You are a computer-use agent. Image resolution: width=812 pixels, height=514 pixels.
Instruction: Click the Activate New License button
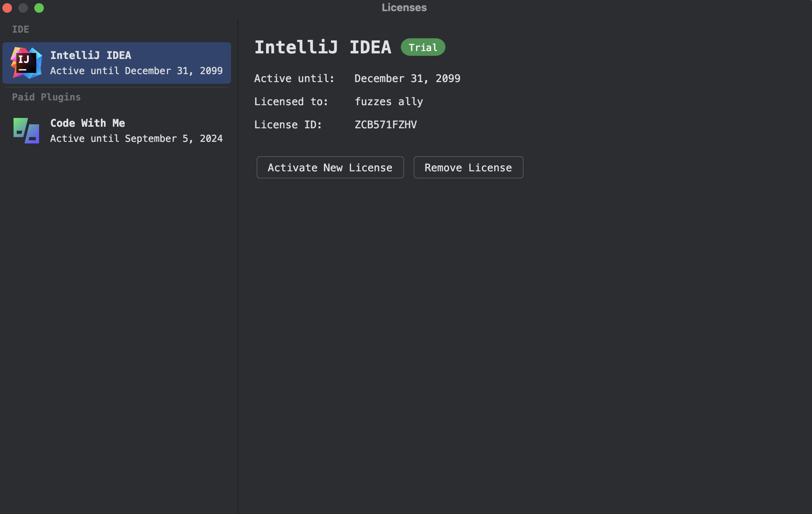click(330, 167)
